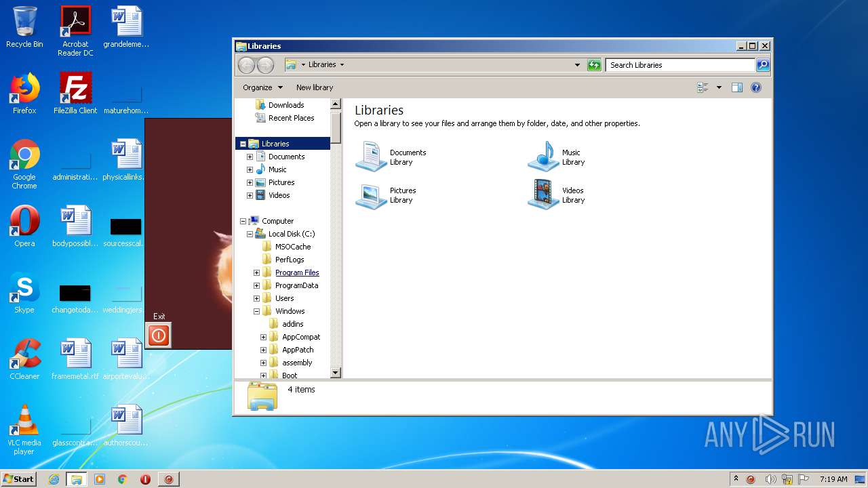Select MSOCache folder in tree
Screen dimensions: 868x488
pos(286,247)
